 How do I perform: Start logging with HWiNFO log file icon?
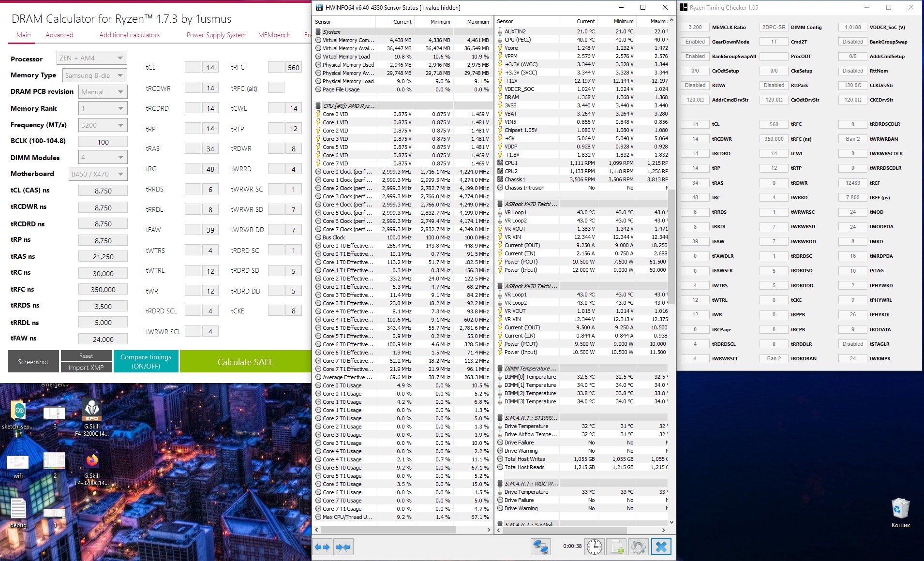coord(617,547)
